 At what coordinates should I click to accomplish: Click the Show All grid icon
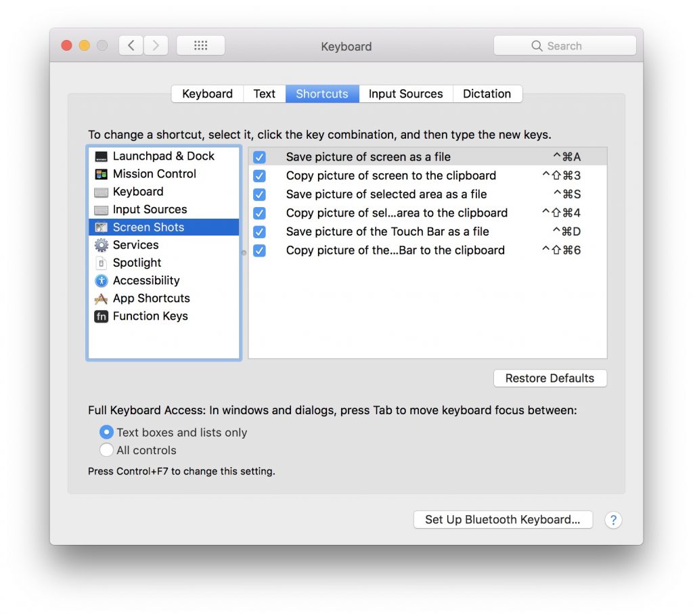pyautogui.click(x=200, y=45)
